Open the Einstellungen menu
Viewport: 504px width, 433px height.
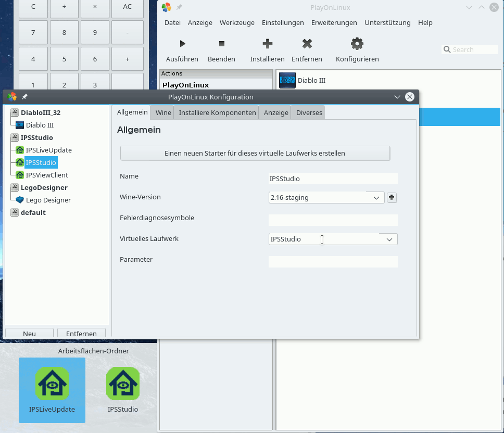click(x=283, y=22)
